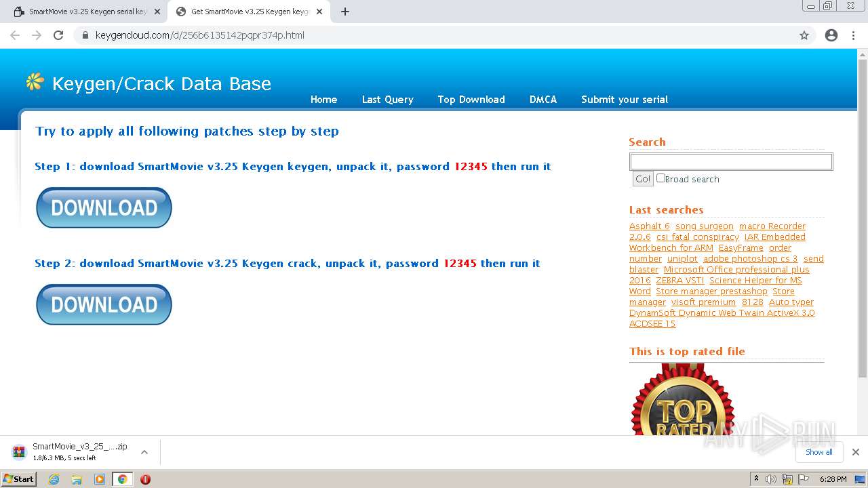
Task: Open the DMCA page
Action: click(543, 100)
